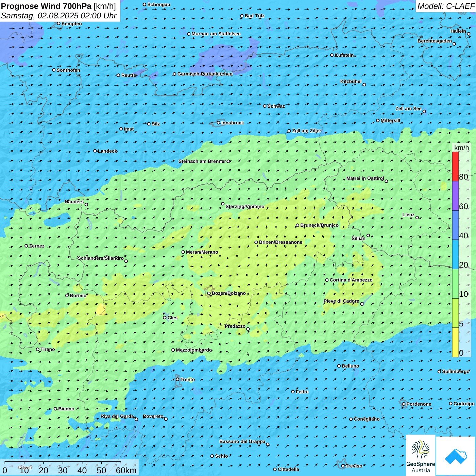This screenshot has height=476, width=476.
Task: Select the Lienz location marker
Action: (x=417, y=218)
